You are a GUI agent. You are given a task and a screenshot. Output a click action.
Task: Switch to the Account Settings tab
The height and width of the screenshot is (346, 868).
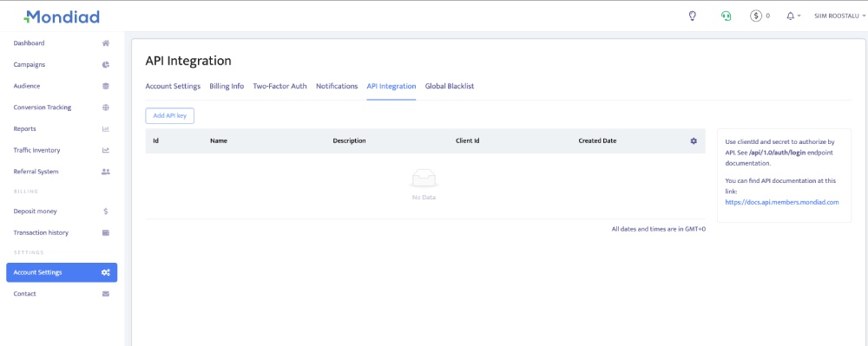173,86
